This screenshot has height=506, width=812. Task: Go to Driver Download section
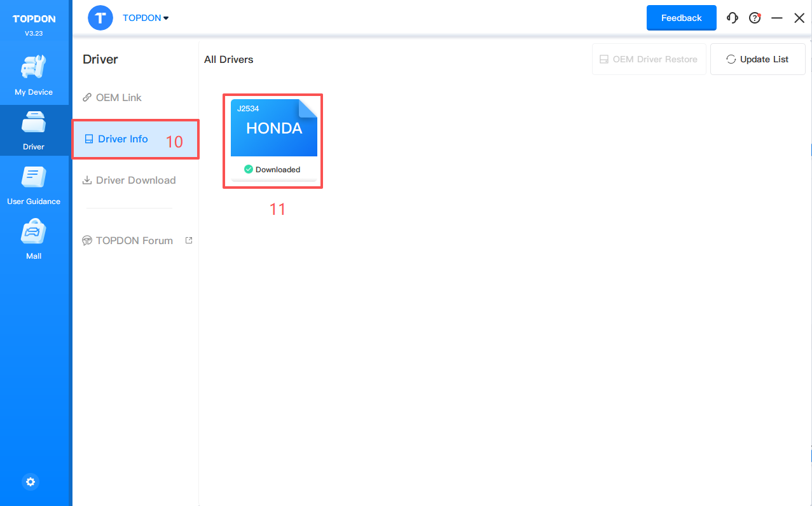135,180
